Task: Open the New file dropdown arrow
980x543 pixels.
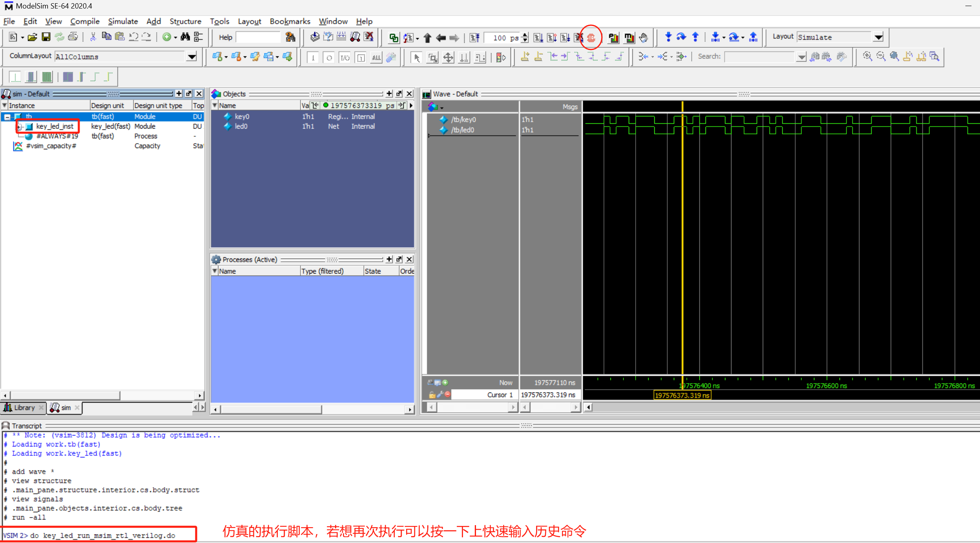Action: [x=22, y=38]
